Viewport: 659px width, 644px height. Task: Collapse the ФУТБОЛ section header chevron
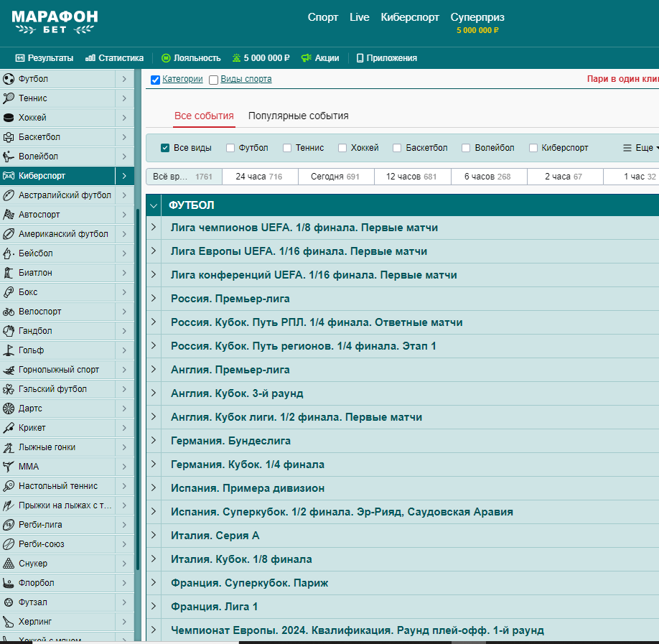pos(154,205)
